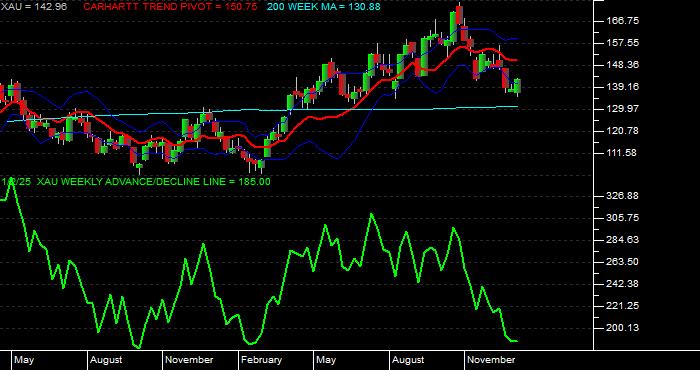Screen dimensions: 700x370
Task: Click the second May label on time axis
Action: (x=326, y=360)
